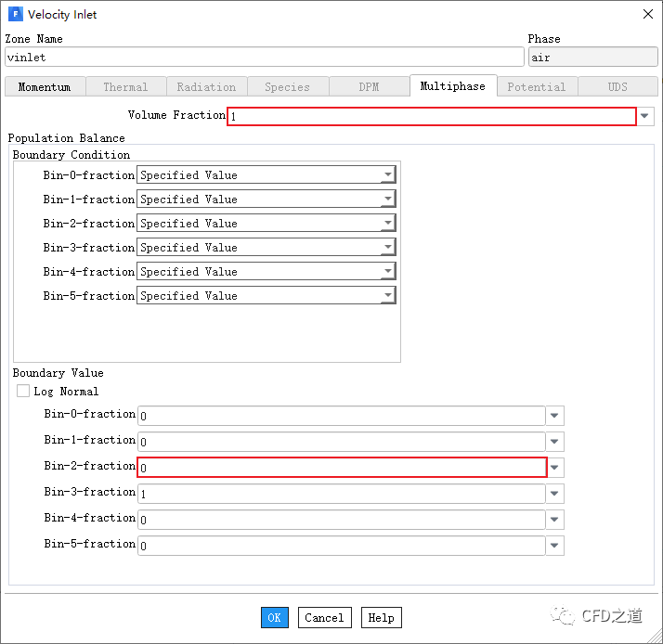
Task: Click the Bin-3-fraction boundary value field
Action: (x=341, y=494)
